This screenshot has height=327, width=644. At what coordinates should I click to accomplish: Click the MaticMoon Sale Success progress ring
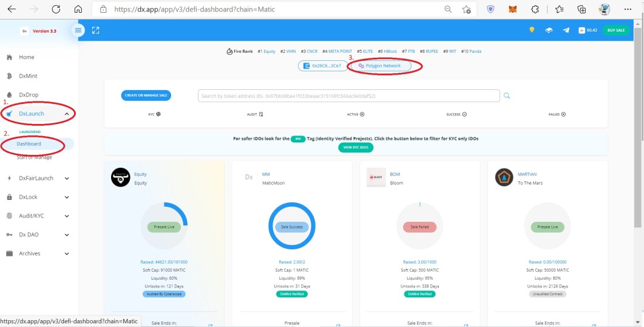291,225
